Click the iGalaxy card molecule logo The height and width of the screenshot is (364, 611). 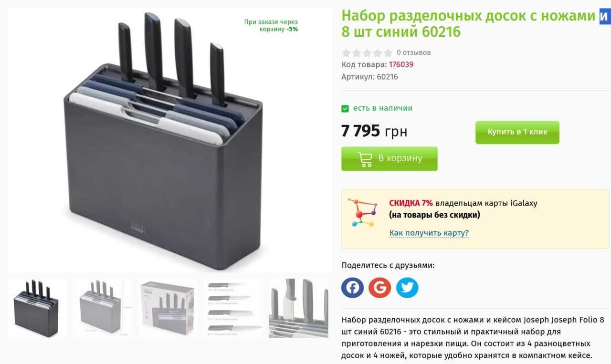pos(362,212)
